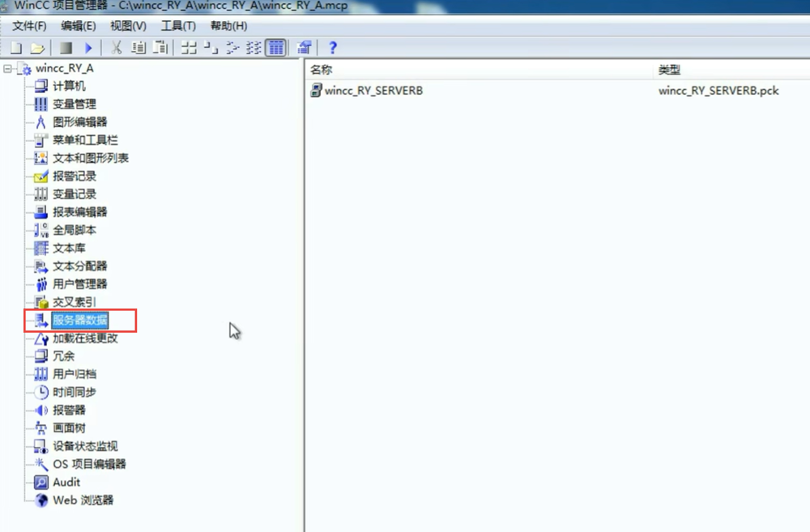The height and width of the screenshot is (532, 810).
Task: Click the 类型 column header
Action: pyautogui.click(x=669, y=70)
